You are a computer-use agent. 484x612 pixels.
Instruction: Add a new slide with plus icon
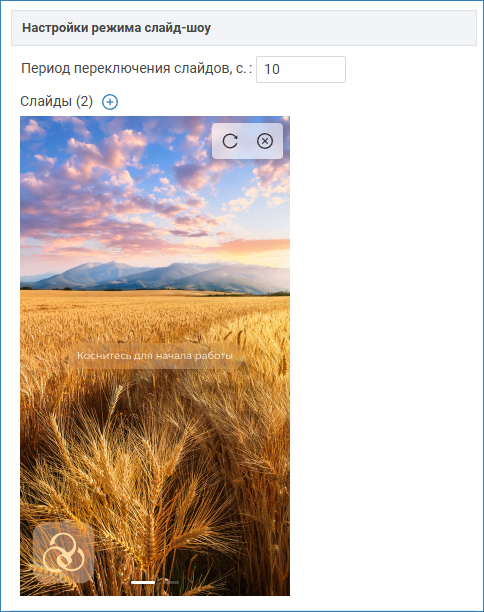[x=110, y=102]
